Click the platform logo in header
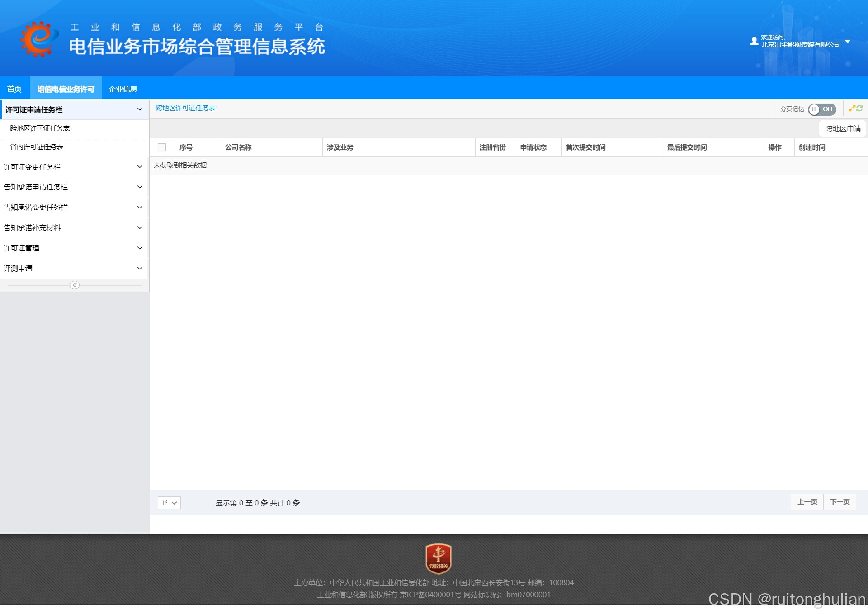868x614 pixels. 39,39
